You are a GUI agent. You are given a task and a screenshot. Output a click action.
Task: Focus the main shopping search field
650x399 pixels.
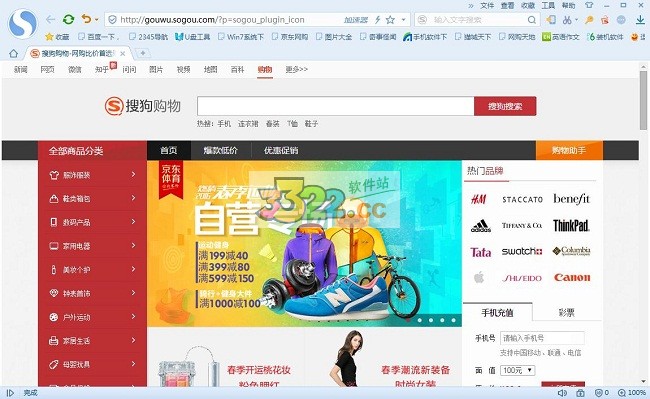(336, 106)
